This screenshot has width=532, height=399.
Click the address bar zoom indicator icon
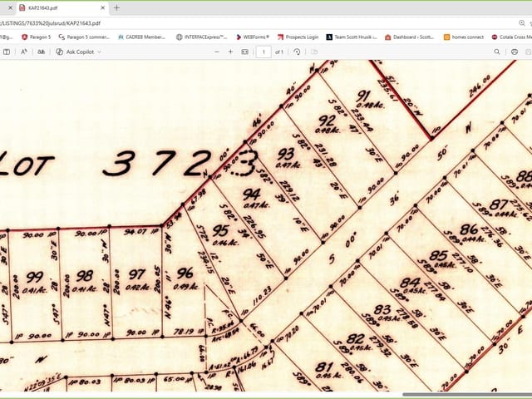point(522,23)
